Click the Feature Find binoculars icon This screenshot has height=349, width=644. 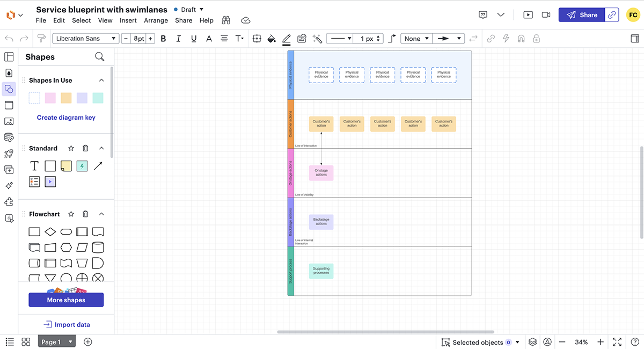pos(226,20)
